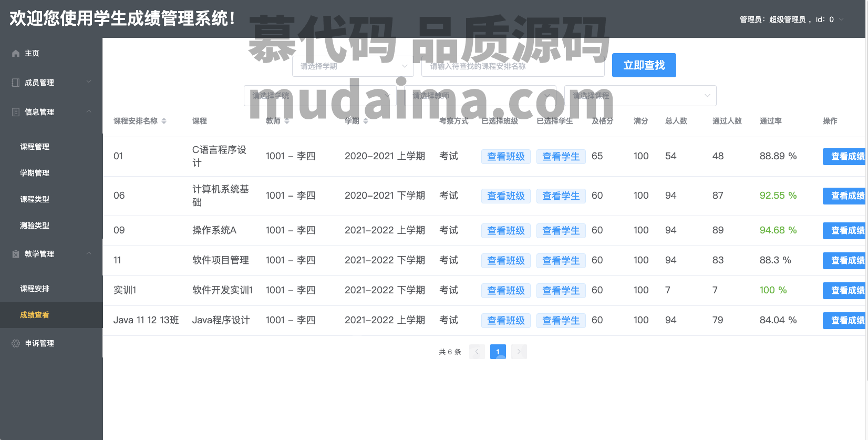
Task: Click 查看班级 for 软件开发实训1
Action: (x=506, y=291)
